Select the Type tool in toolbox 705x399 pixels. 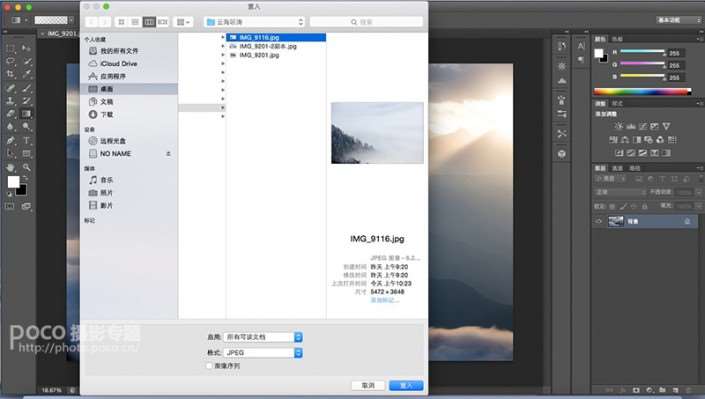(x=27, y=140)
